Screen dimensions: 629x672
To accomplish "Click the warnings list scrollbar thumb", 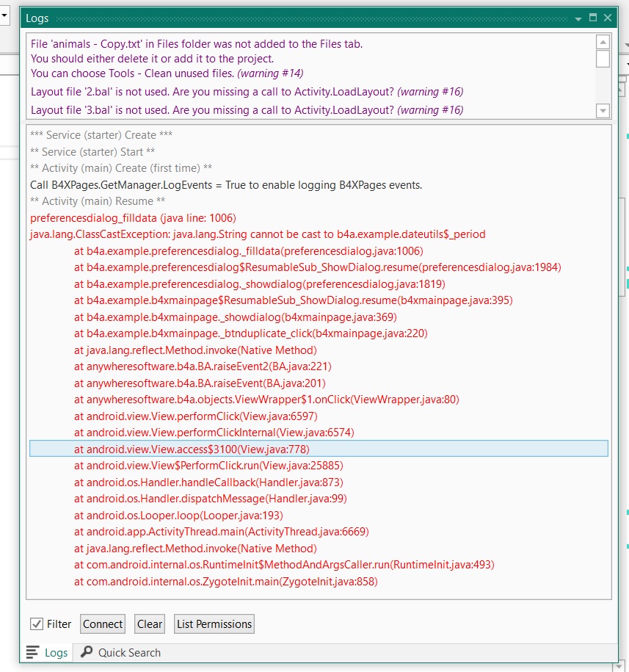I will pos(603,59).
